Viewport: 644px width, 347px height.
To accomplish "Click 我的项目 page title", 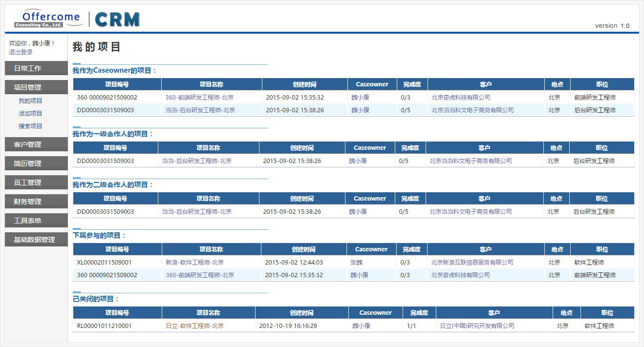I will (x=97, y=47).
